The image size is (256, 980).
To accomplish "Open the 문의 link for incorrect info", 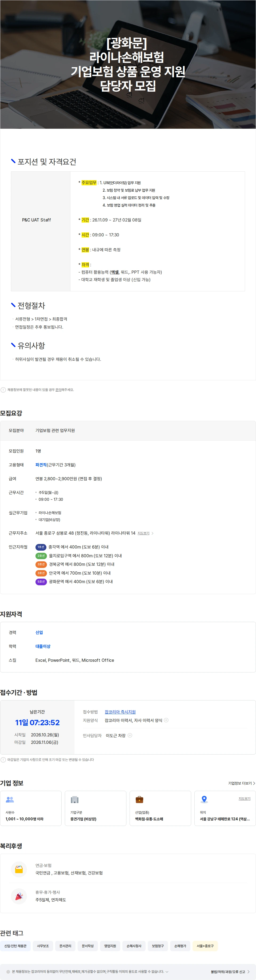I will point(58,390).
